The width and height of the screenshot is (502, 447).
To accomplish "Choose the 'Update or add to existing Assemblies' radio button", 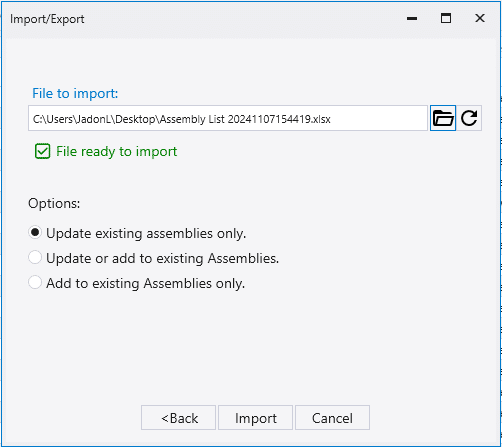I will click(x=35, y=257).
